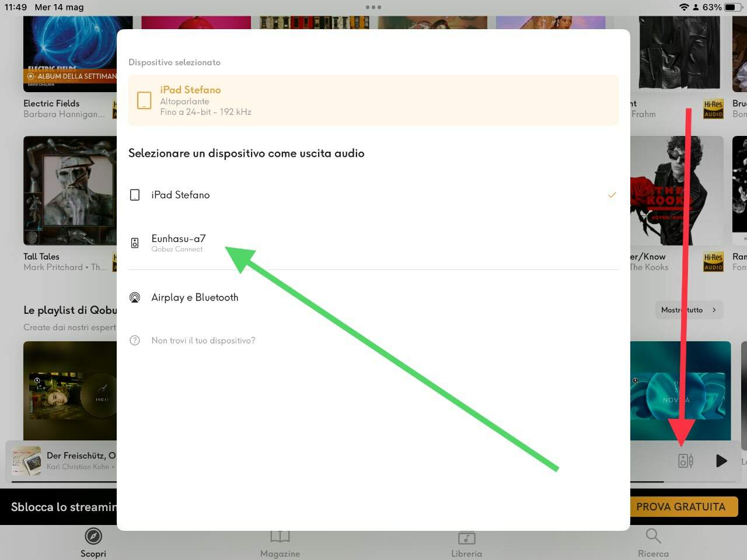Image resolution: width=747 pixels, height=560 pixels.
Task: Click Karl Christian Kohn artist text
Action: (x=78, y=467)
